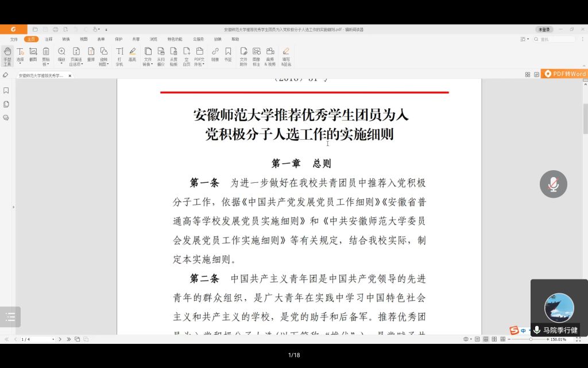Select the Hand tool (手型工具)
Screen dimensions: 588x368
7,56
